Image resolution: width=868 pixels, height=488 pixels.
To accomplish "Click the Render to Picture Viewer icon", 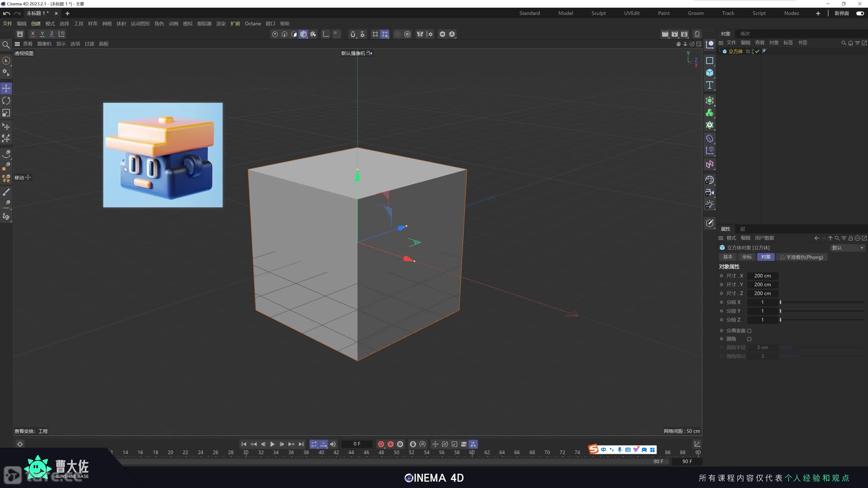I will click(x=675, y=34).
